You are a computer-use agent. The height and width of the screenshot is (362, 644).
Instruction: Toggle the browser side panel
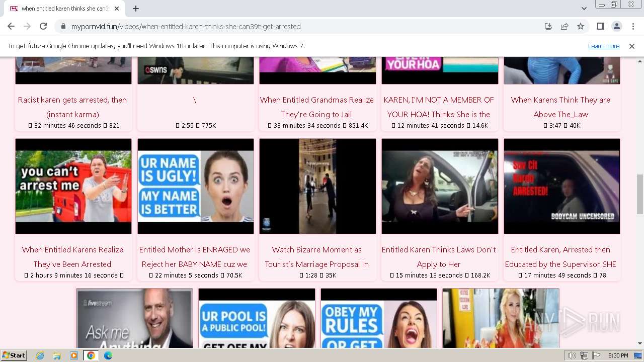pyautogui.click(x=601, y=26)
